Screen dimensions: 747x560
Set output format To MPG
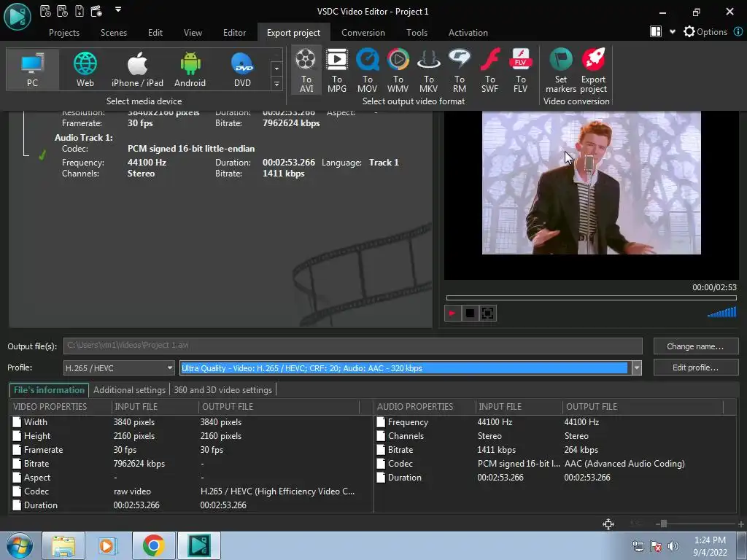point(337,71)
